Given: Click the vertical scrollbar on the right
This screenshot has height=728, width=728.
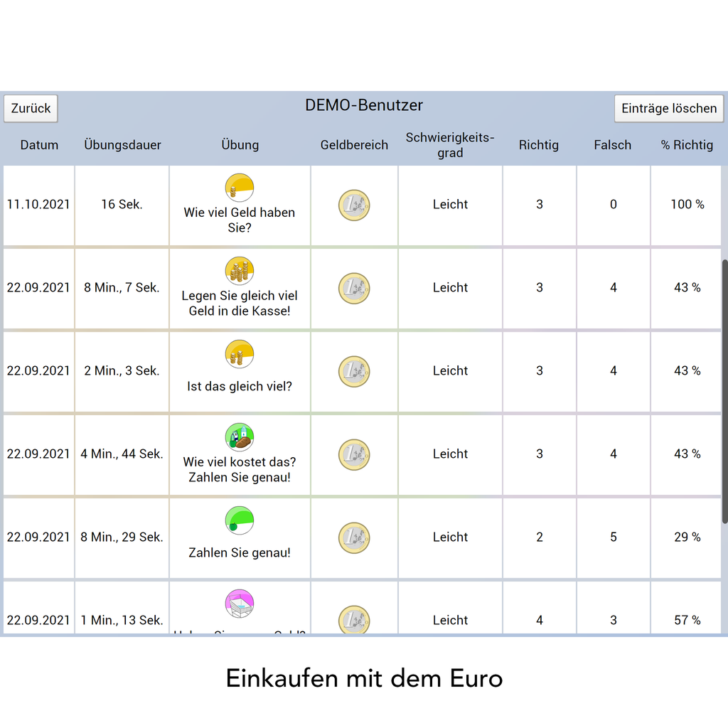Looking at the screenshot, I should pyautogui.click(x=724, y=391).
